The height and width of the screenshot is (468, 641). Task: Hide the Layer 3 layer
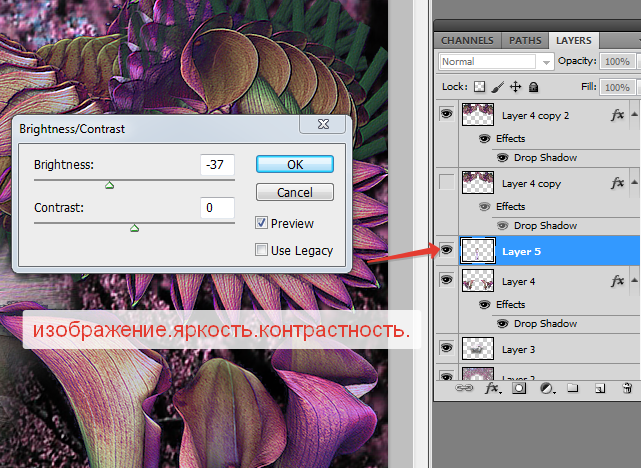point(446,348)
